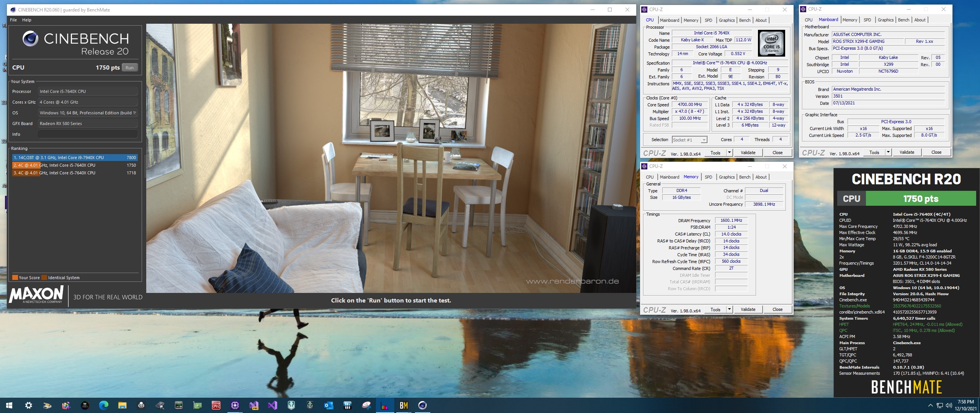Click the Core Speed 4700.00 MHz value
980x413 pixels.
(x=690, y=105)
